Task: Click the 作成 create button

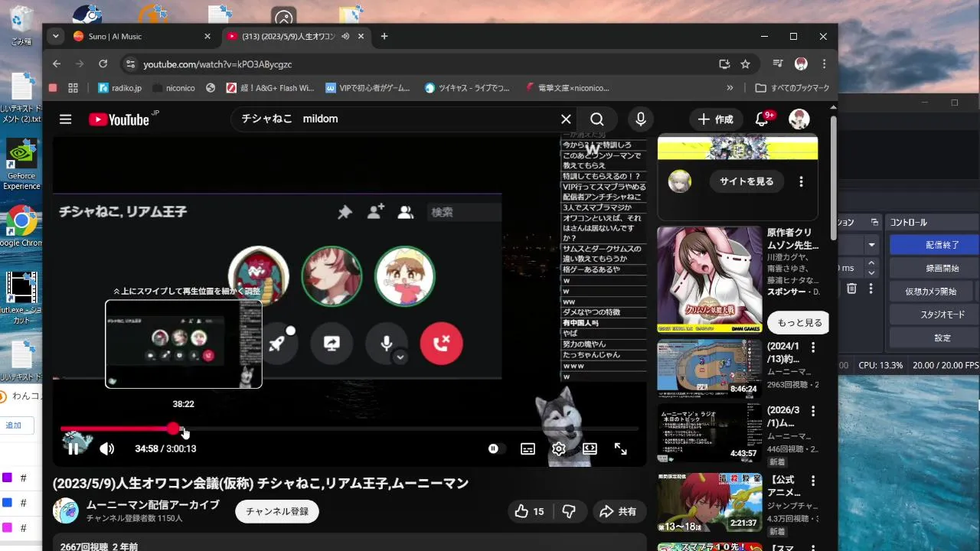Action: pos(716,119)
